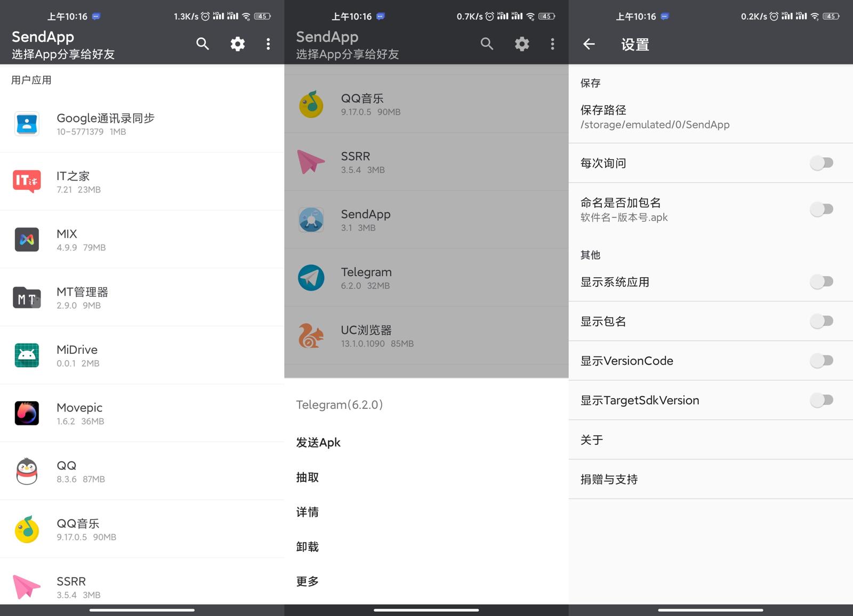
Task: Select the Movepic app icon
Action: 27,413
